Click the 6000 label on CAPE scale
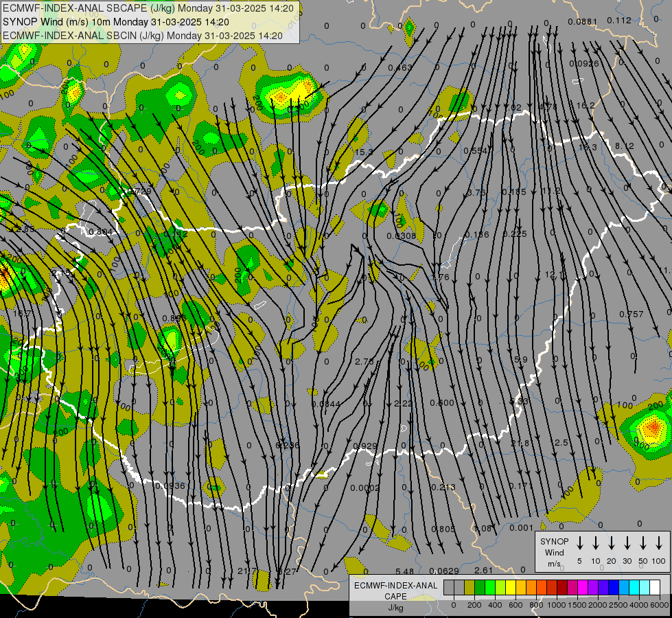 (x=659, y=605)
